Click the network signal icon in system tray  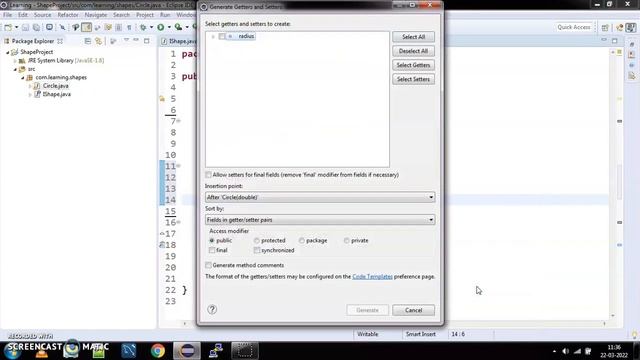tap(577, 351)
